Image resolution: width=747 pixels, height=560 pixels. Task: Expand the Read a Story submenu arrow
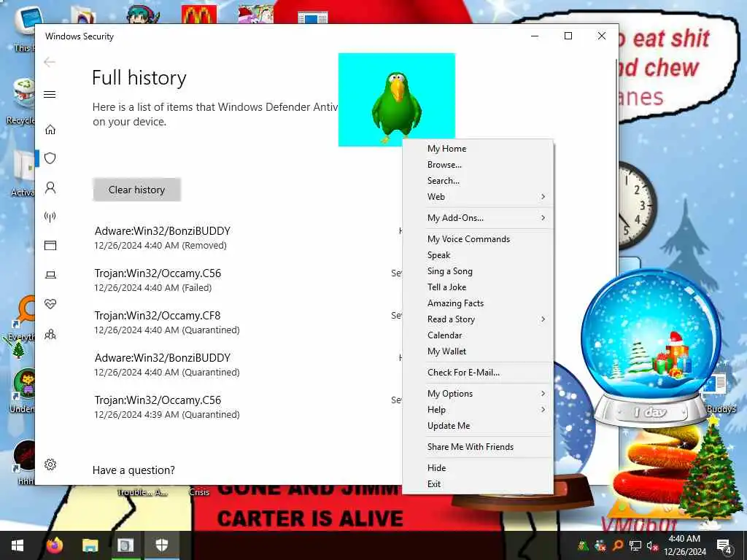(x=543, y=319)
